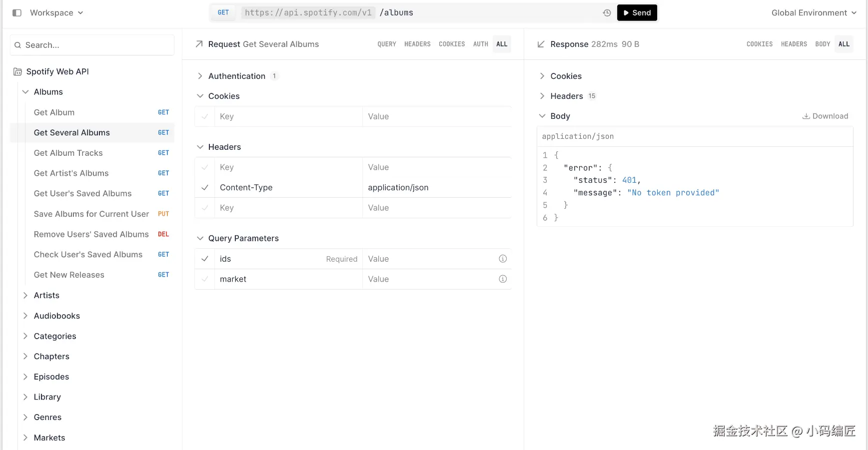Expand the Authentication section
This screenshot has width=868, height=450.
pyautogui.click(x=200, y=76)
